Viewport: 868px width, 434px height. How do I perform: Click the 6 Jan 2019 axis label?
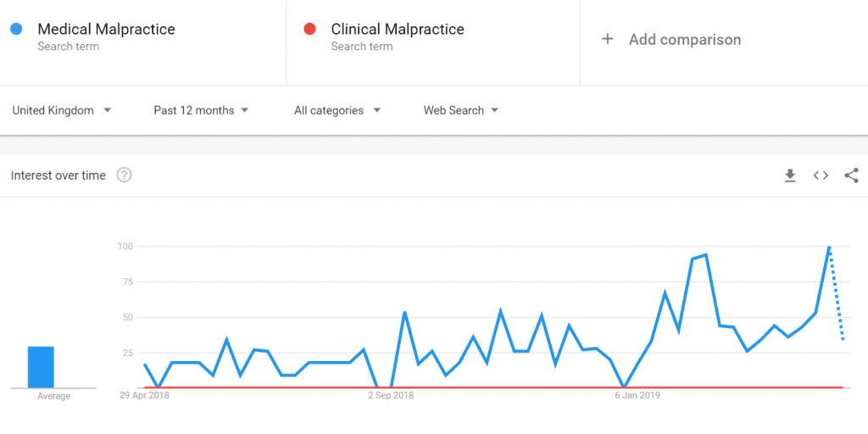(x=637, y=395)
